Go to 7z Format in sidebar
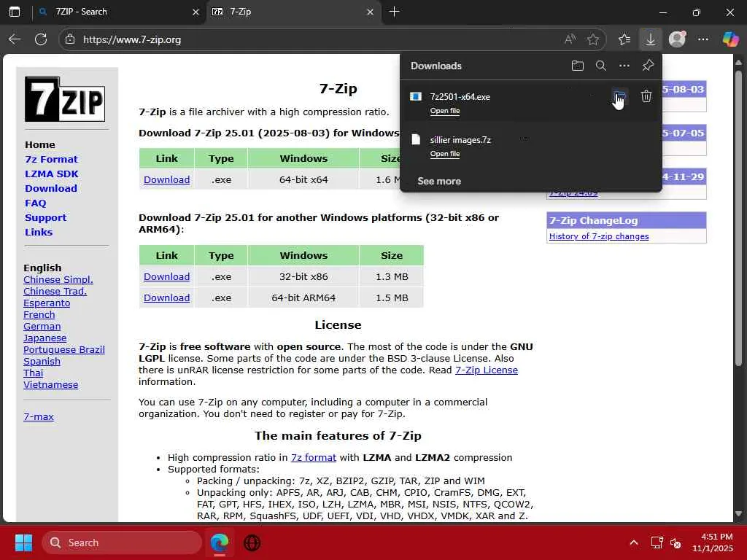747x560 pixels. [x=52, y=159]
